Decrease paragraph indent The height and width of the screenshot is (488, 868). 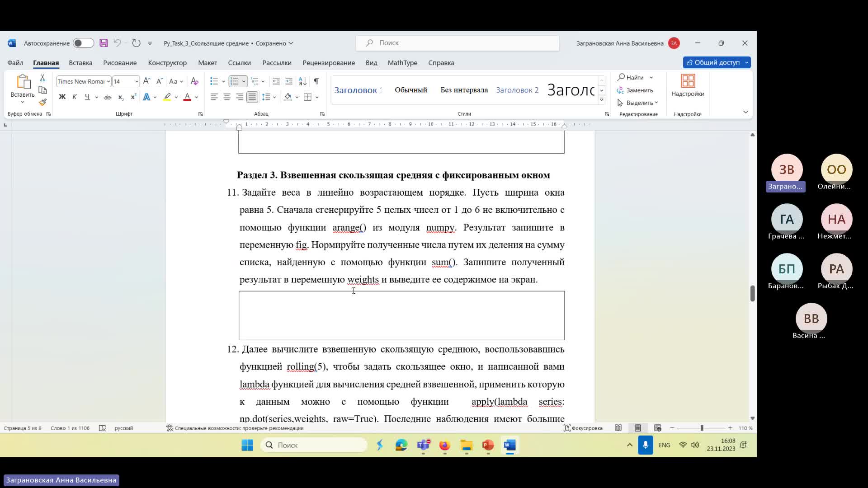276,81
